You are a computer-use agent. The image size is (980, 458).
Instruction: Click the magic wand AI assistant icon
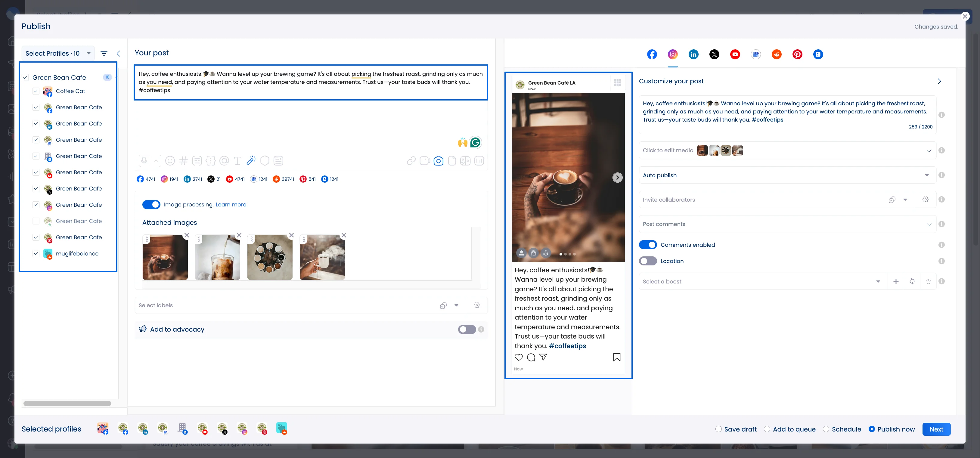pyautogui.click(x=251, y=160)
